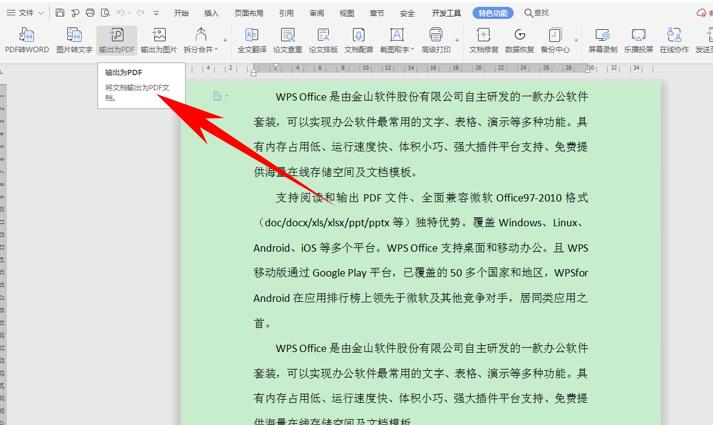Click text line starting 'Android 在应用排行榜'

421,298
